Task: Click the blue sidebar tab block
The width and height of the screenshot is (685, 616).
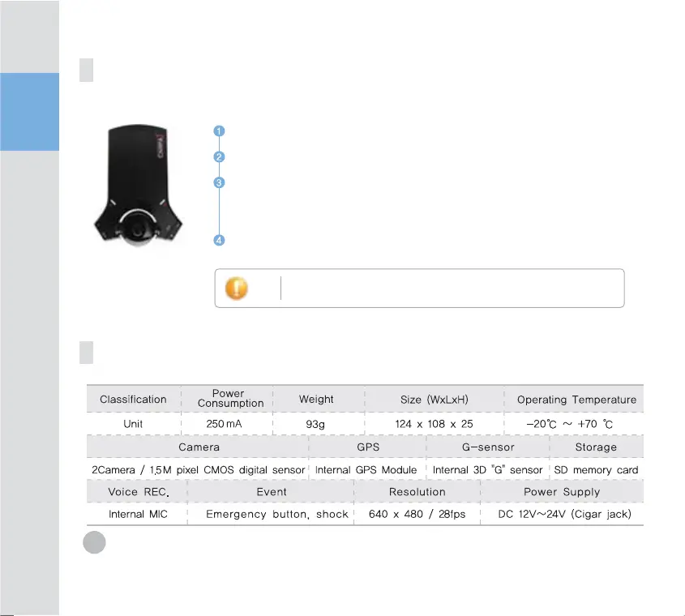Action: pos(30,112)
